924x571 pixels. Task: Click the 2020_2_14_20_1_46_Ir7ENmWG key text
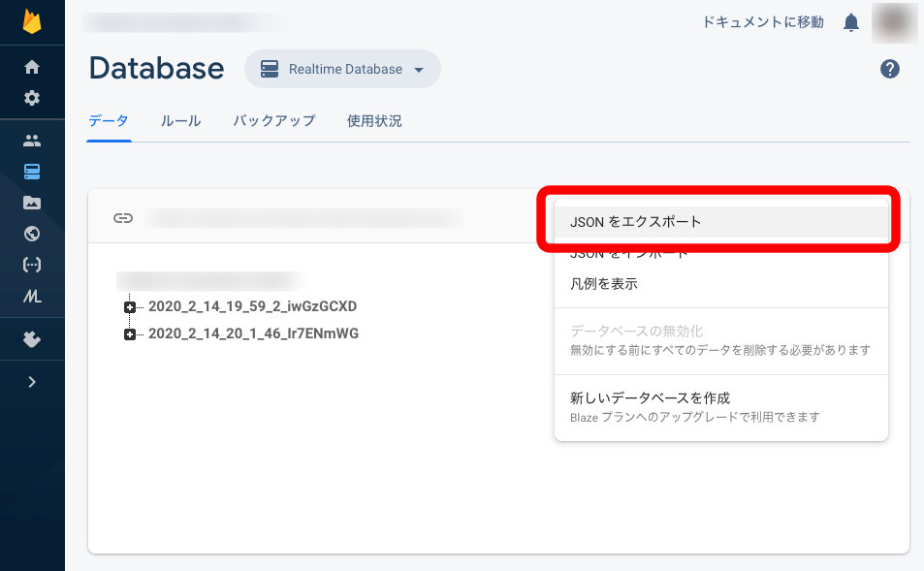[253, 333]
